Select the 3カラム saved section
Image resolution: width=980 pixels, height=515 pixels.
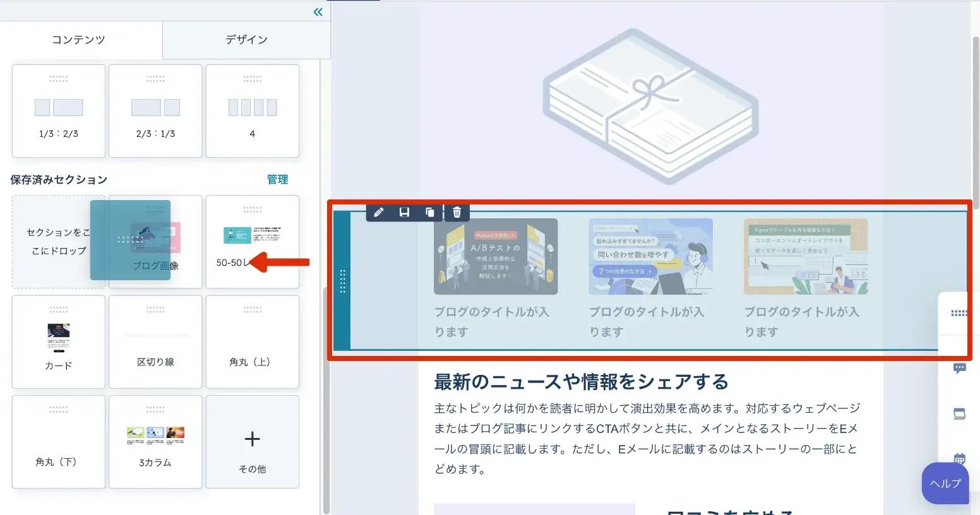pyautogui.click(x=155, y=442)
